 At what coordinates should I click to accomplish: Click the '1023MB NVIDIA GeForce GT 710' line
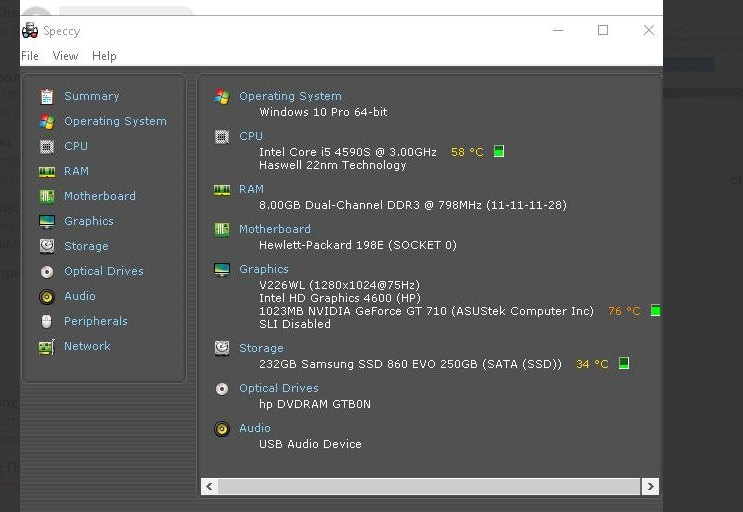point(426,311)
